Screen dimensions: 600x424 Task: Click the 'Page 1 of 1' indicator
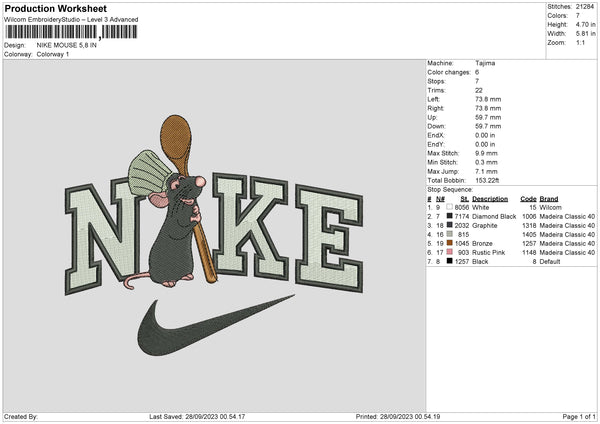579,416
